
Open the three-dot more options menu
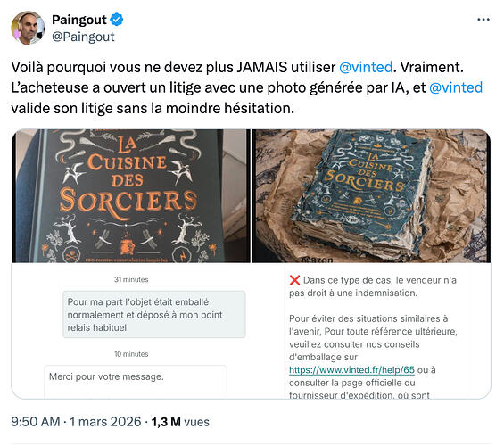point(483,20)
